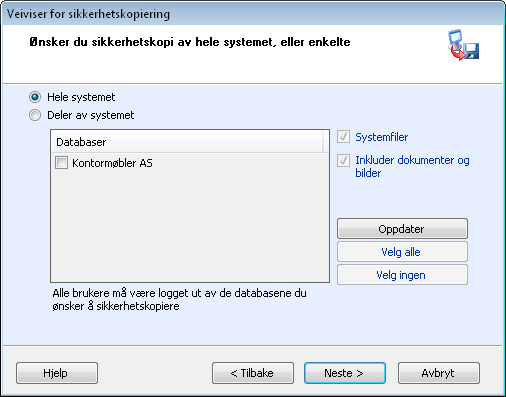Open Hjelp for the backup wizard

click(x=57, y=373)
